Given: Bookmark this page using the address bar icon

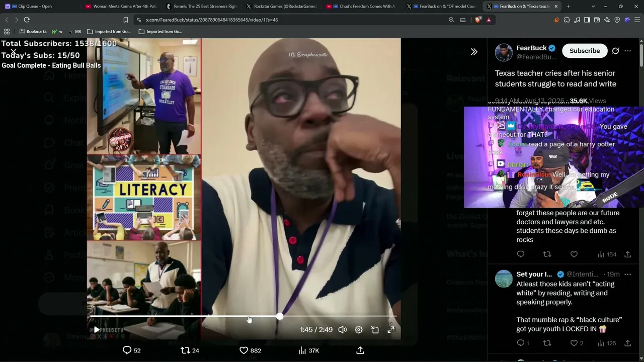Looking at the screenshot, I should pos(125,20).
